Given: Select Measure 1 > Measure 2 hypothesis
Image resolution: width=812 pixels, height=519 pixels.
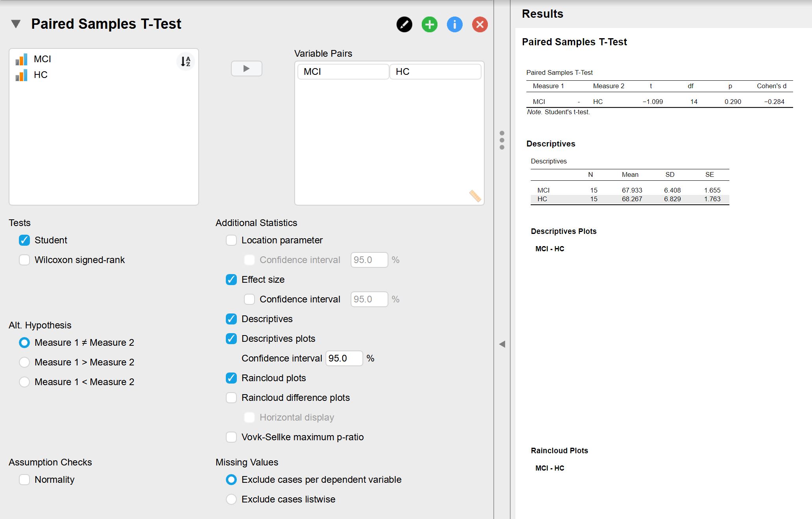Looking at the screenshot, I should coord(24,362).
